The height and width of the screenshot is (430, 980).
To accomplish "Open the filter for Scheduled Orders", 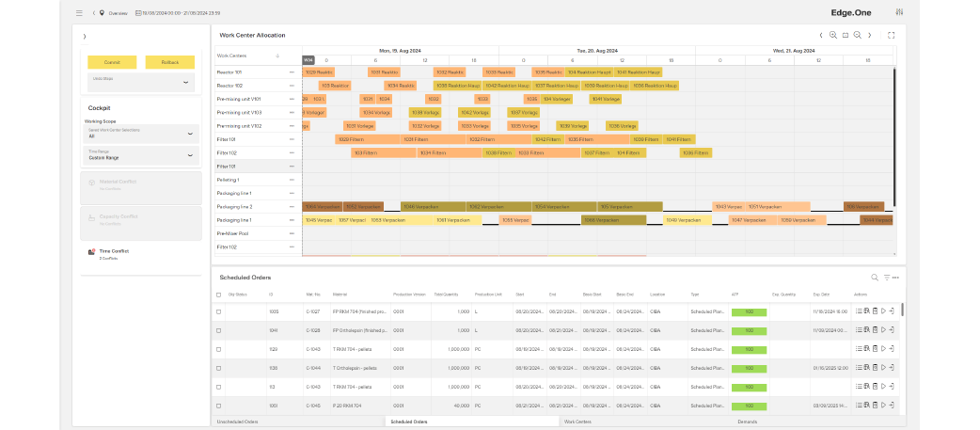I will pyautogui.click(x=886, y=278).
